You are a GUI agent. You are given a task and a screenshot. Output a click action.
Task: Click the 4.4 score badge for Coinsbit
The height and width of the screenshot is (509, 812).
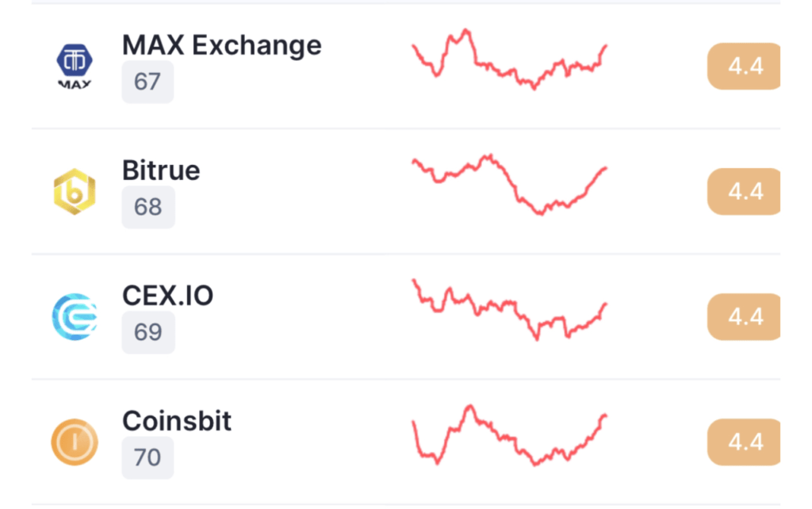tap(744, 442)
